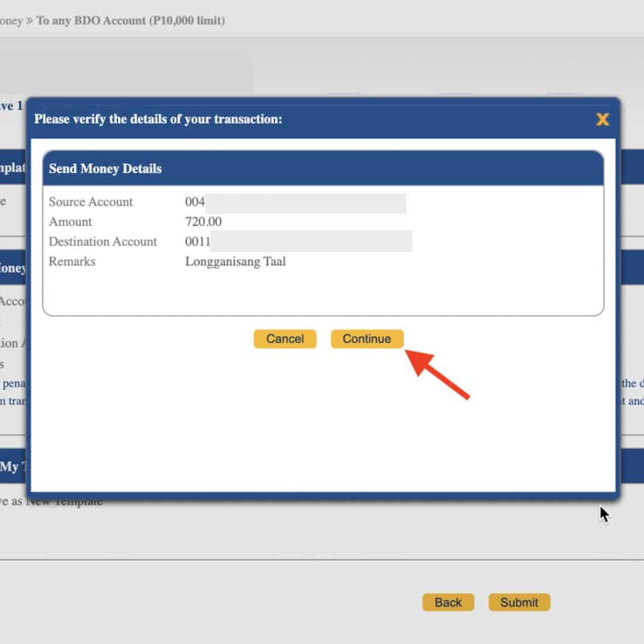This screenshot has width=644, height=644.
Task: Click the partially hidden 'Save as New Template' text
Action: (x=62, y=502)
